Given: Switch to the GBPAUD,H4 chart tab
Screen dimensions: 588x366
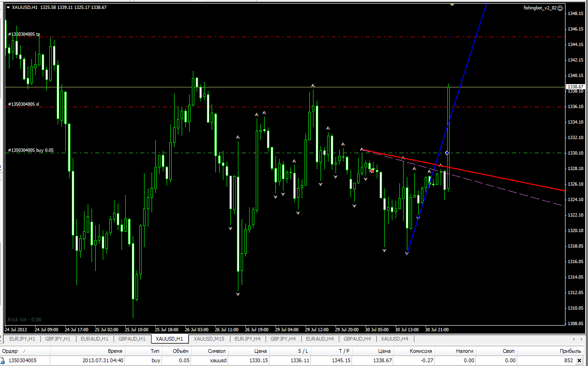Looking at the screenshot, I should pyautogui.click(x=358, y=339).
